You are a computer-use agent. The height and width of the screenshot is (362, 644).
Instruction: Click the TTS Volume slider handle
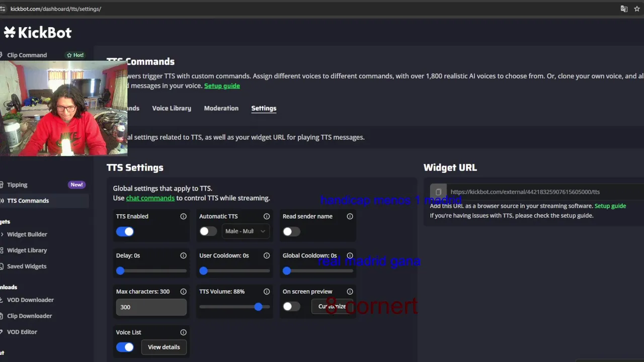pyautogui.click(x=258, y=307)
